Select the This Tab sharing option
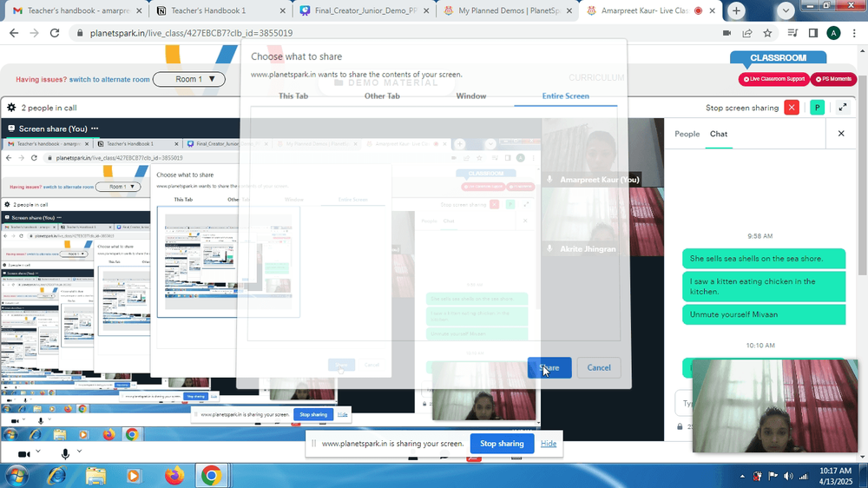This screenshot has width=868, height=488. coord(293,96)
